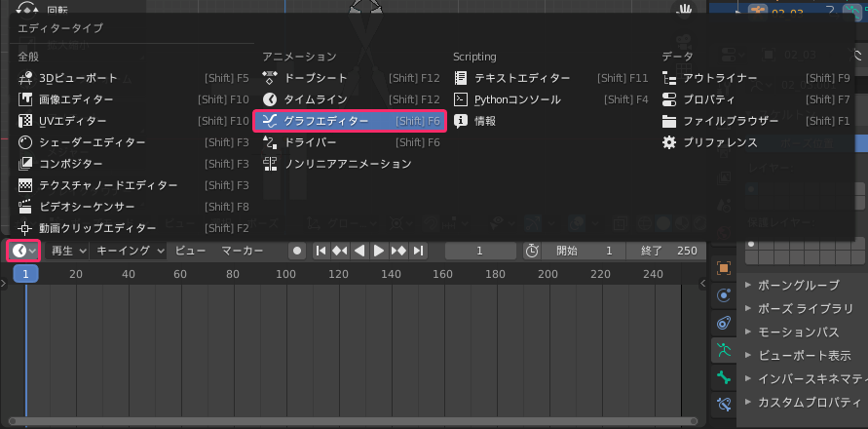Switch to ドープシート editor
This screenshot has width=868, height=429.
pos(351,78)
